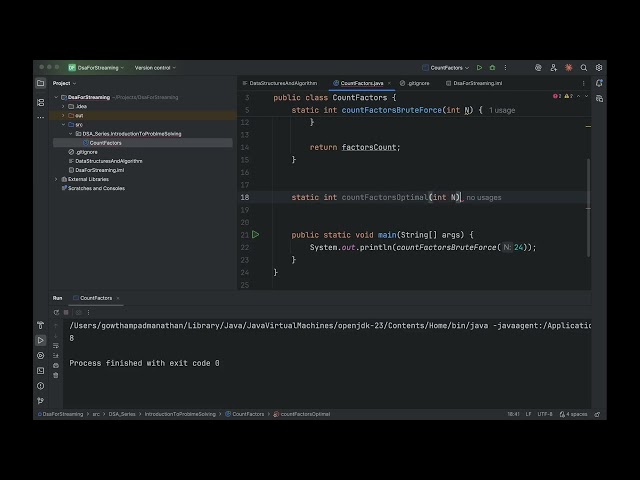The image size is (640, 480).
Task: Clear all console output trash icon
Action: click(x=56, y=376)
